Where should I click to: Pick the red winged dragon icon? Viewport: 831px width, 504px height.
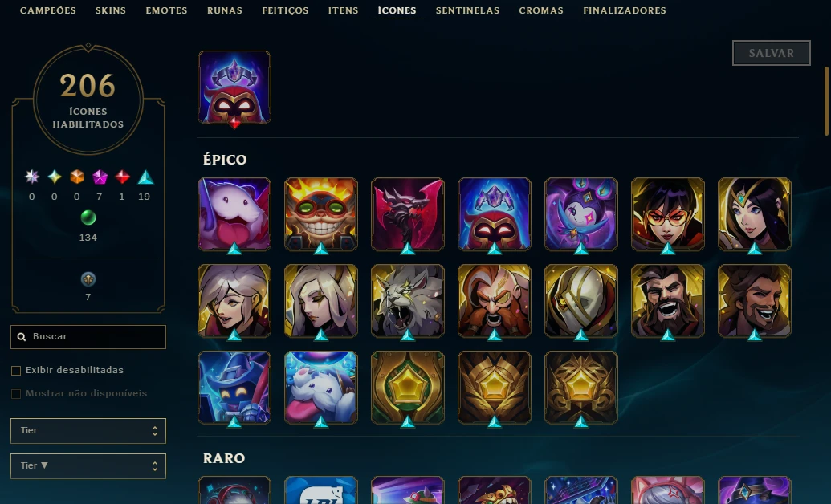pos(408,214)
